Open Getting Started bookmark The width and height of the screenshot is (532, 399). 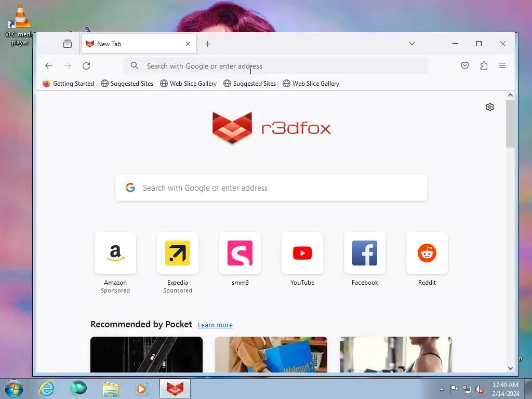click(68, 84)
